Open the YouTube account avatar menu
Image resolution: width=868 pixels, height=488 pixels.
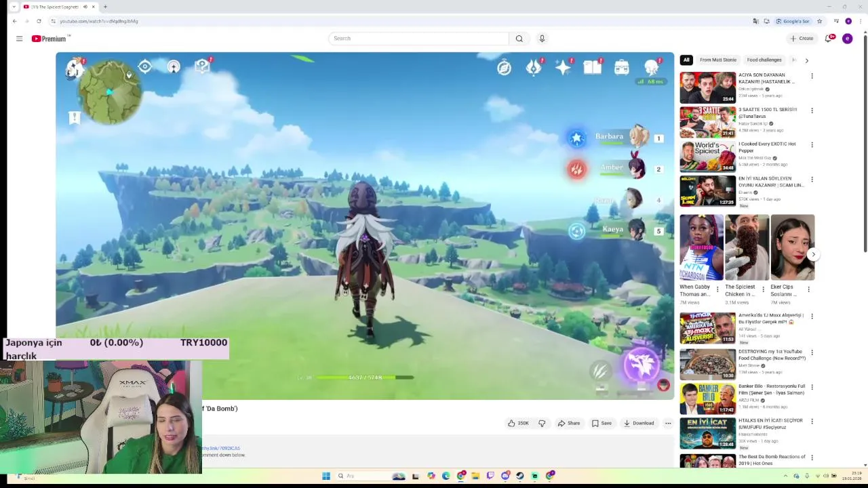tap(847, 39)
